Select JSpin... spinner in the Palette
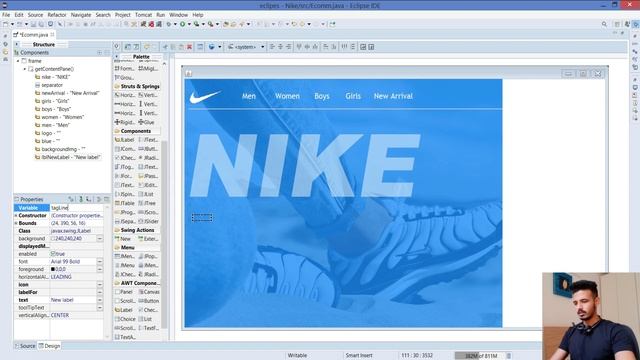Screen dimensions: 640x360 click(124, 194)
